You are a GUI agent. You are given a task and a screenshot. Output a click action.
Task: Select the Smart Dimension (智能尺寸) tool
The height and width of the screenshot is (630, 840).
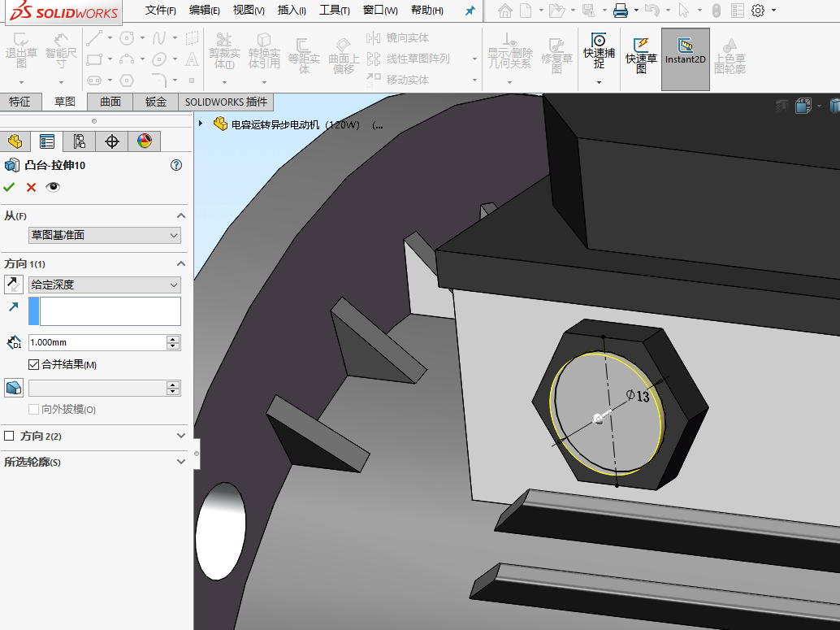[61, 51]
